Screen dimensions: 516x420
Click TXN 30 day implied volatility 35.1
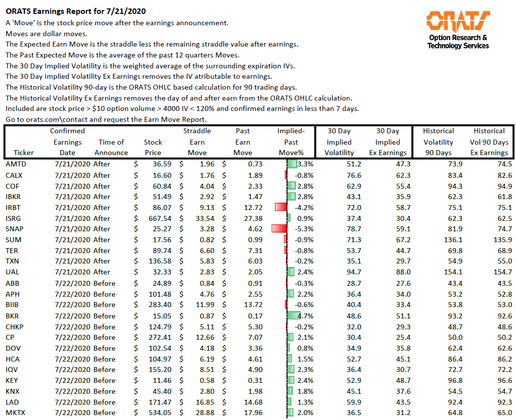pos(354,261)
